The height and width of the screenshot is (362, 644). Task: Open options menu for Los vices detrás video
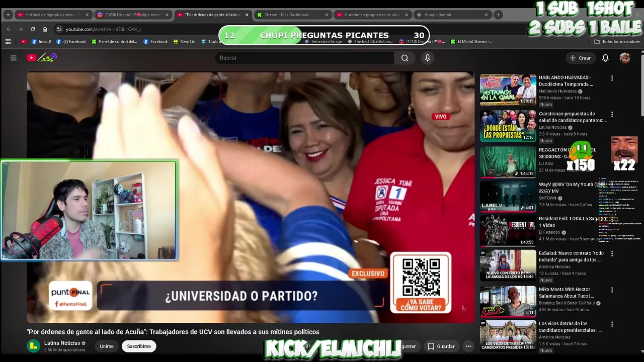coord(612,324)
